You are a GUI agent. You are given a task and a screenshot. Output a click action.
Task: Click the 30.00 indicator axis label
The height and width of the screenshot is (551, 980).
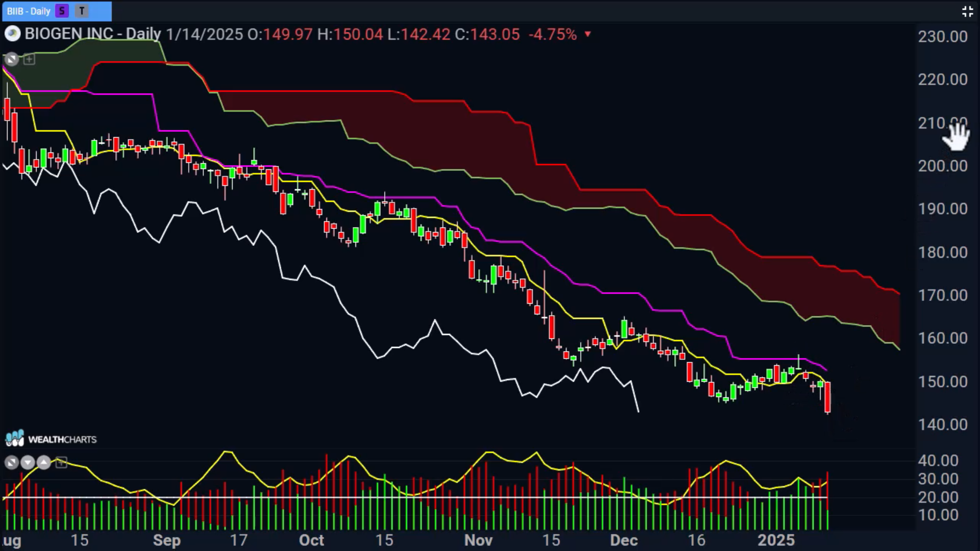click(x=938, y=479)
